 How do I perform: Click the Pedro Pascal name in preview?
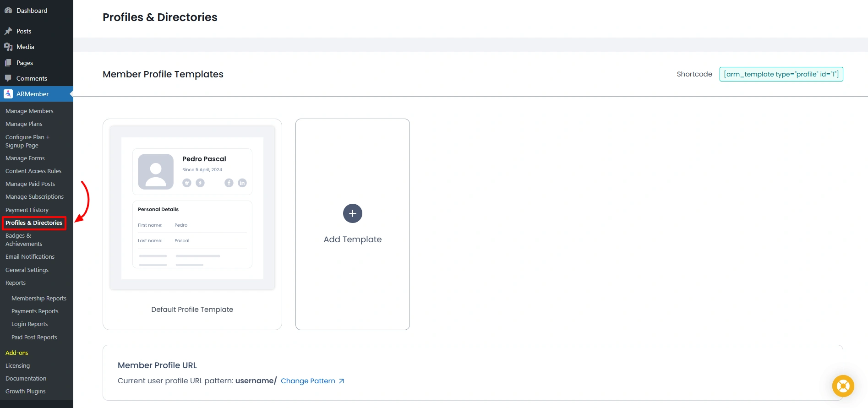coord(204,159)
